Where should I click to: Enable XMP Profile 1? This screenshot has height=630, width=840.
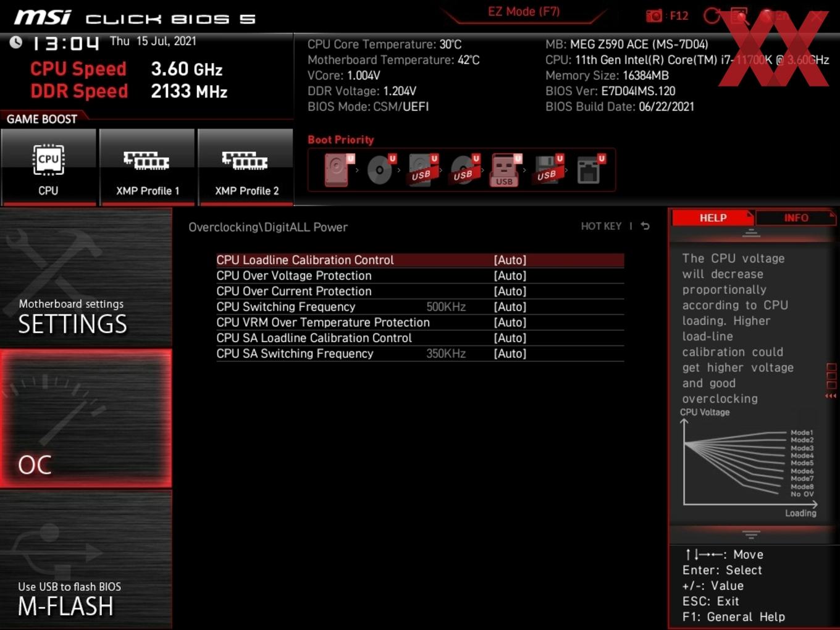pyautogui.click(x=147, y=167)
